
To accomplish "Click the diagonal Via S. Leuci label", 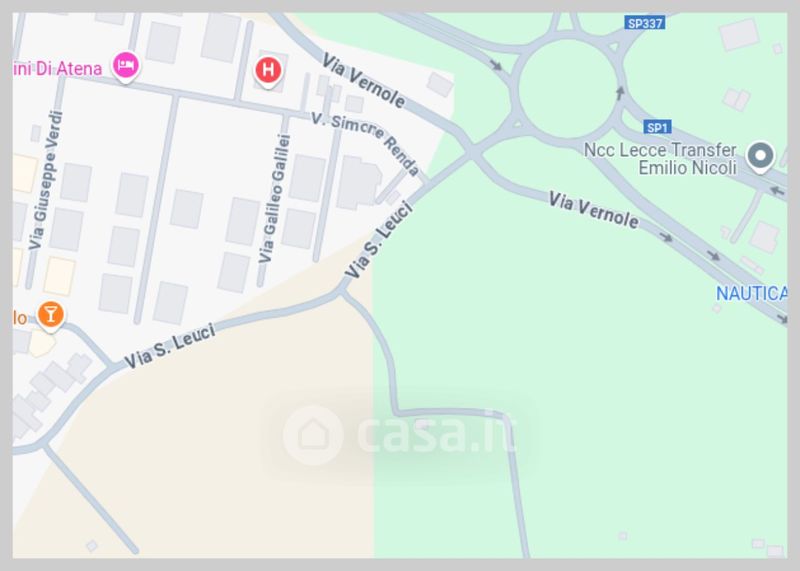I will coord(378,240).
